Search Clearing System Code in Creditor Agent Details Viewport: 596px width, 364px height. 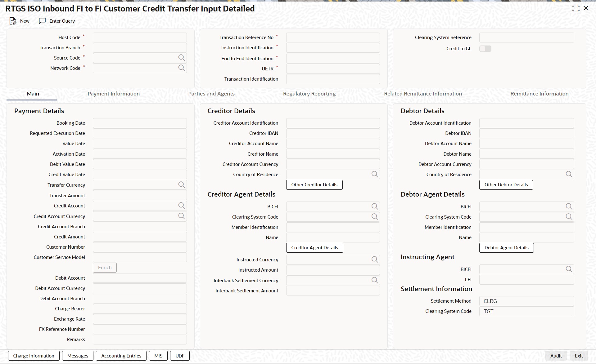pyautogui.click(x=375, y=217)
